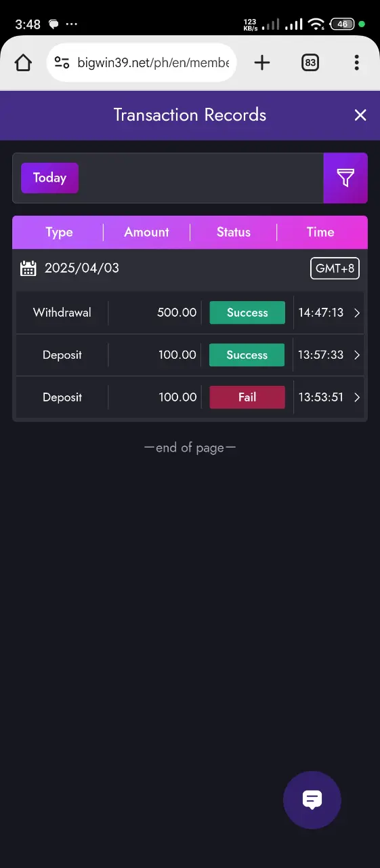The image size is (380, 868).
Task: Open the browser three-dot menu
Action: click(357, 63)
